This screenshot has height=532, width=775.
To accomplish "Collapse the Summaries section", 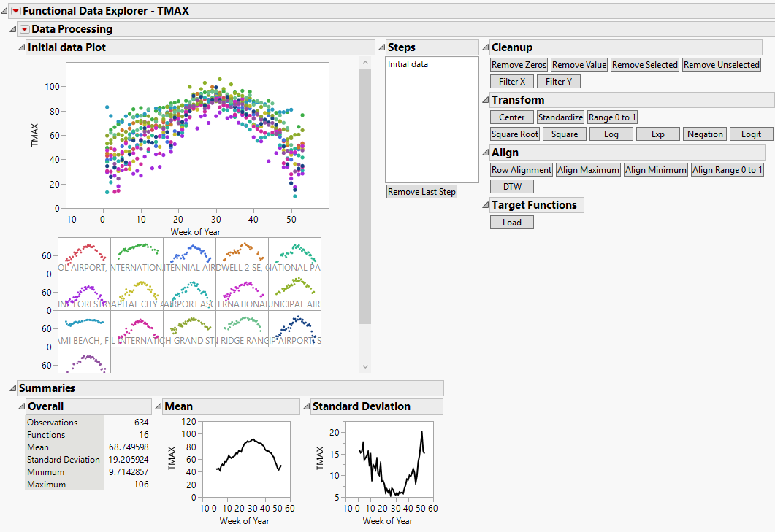I will pos(12,388).
